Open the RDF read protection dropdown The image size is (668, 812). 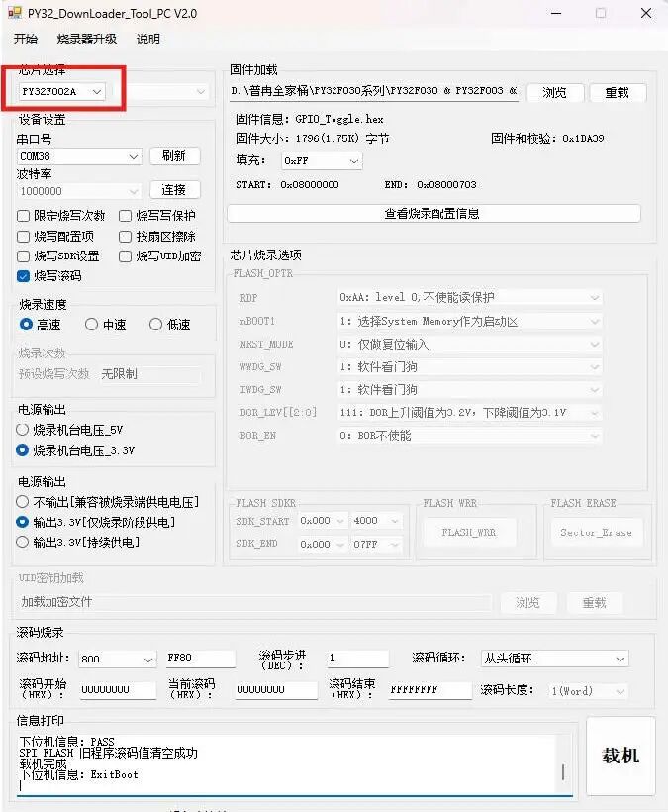coord(469,298)
